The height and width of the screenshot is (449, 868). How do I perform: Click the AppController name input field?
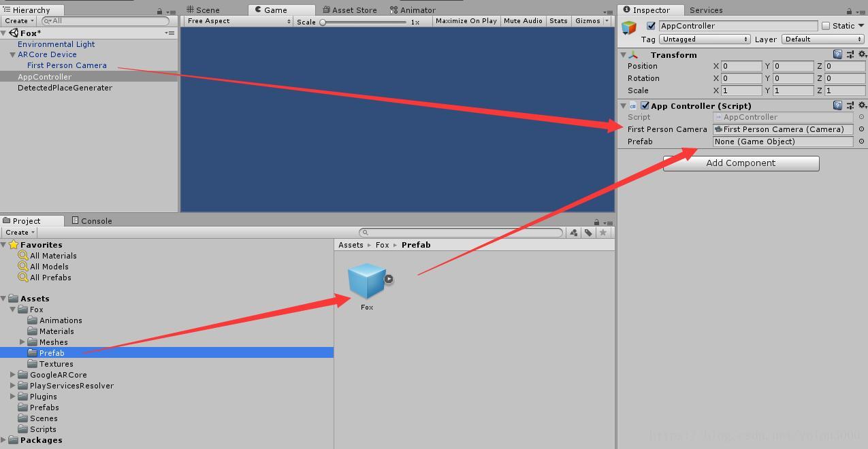[738, 26]
